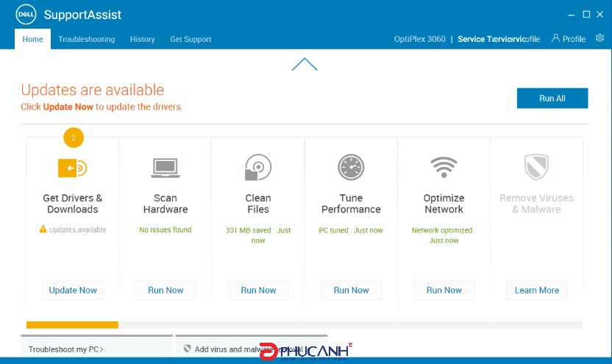Click the 'PC tuned : Just now' status

coord(351,230)
